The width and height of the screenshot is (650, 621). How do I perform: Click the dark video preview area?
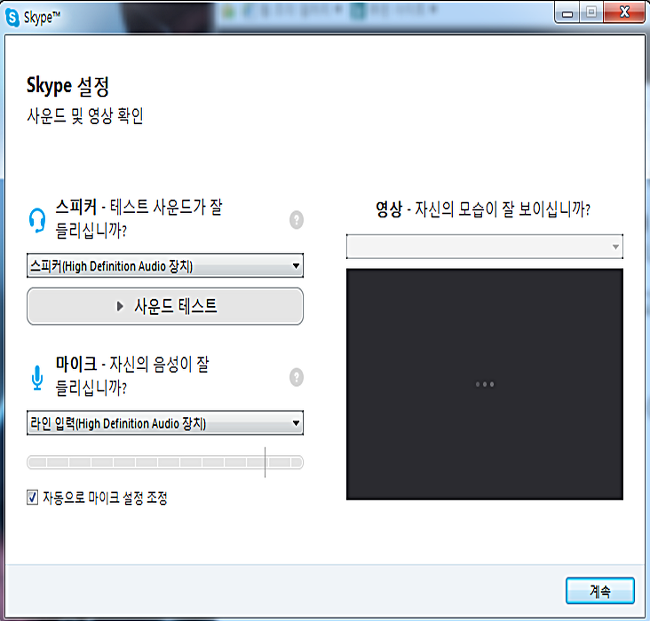[484, 384]
